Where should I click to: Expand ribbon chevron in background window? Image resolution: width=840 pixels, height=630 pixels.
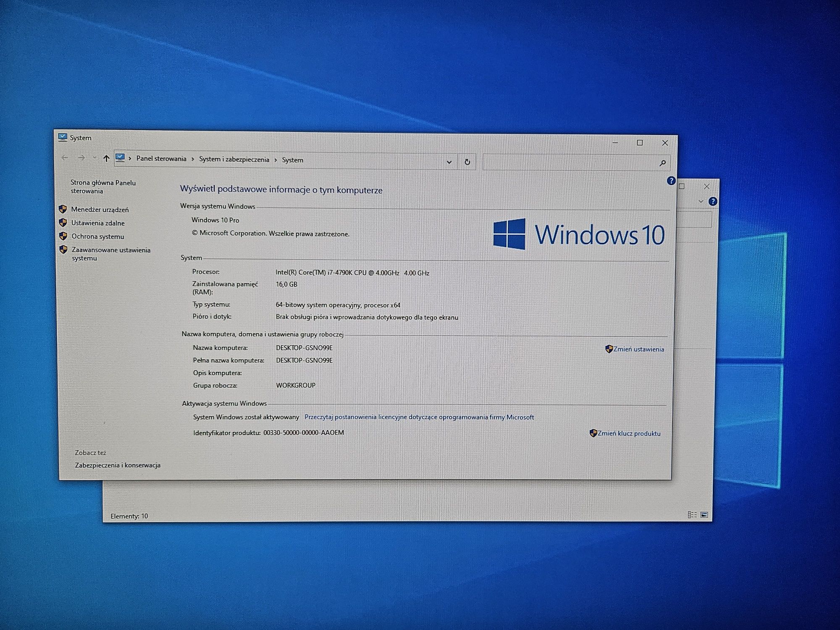pyautogui.click(x=701, y=201)
